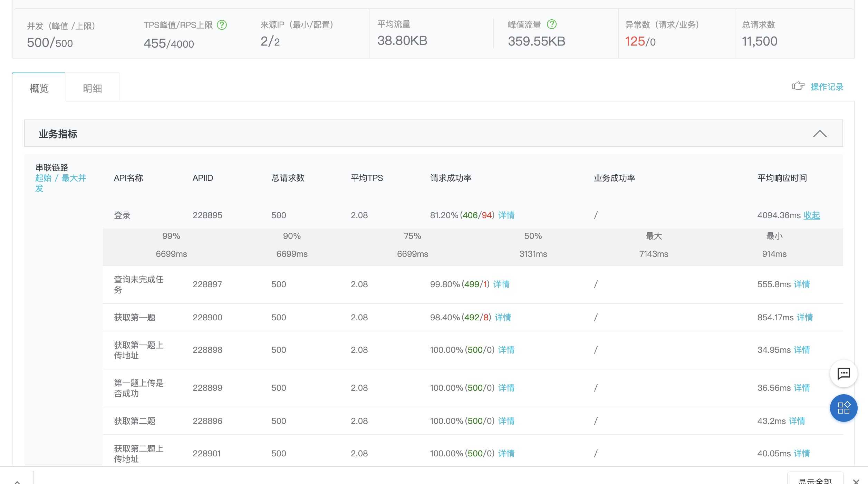Collapse the 业务指标 panel chevron
This screenshot has height=484, width=868.
pos(820,134)
